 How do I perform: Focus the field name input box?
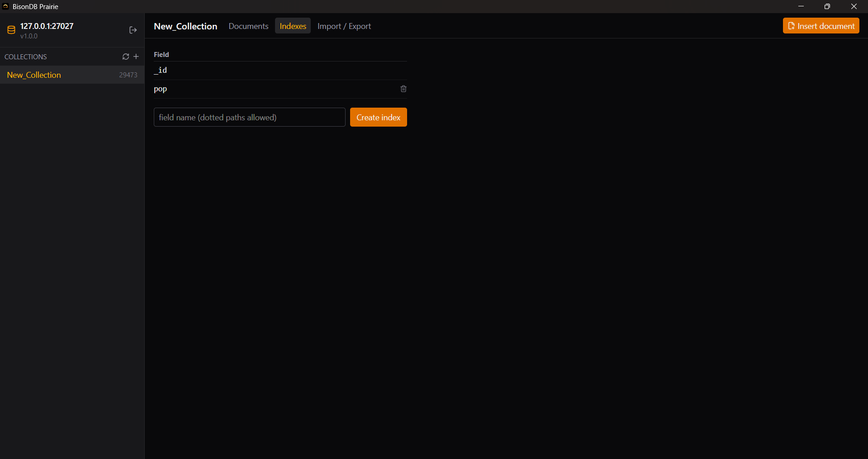250,117
